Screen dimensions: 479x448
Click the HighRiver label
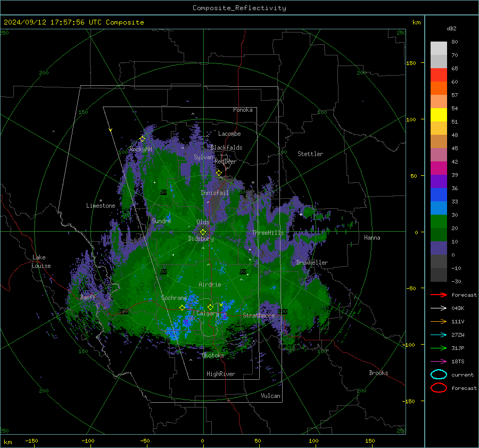coord(221,374)
